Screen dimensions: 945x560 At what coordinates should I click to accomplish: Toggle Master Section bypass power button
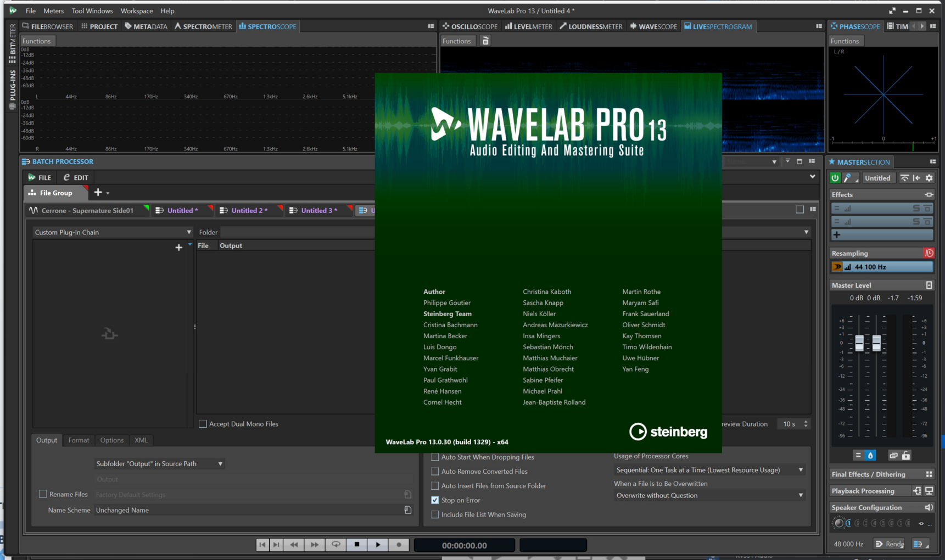(835, 178)
